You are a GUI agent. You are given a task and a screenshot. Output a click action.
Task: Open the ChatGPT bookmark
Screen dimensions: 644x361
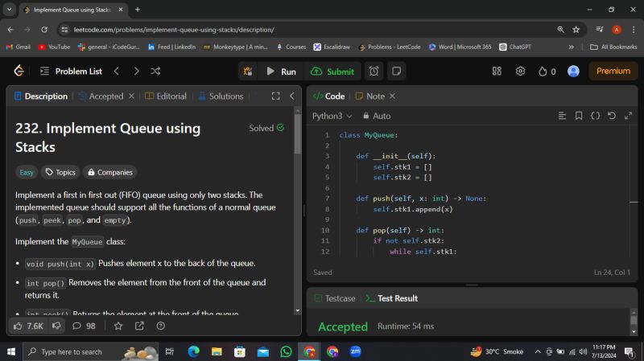(515, 47)
